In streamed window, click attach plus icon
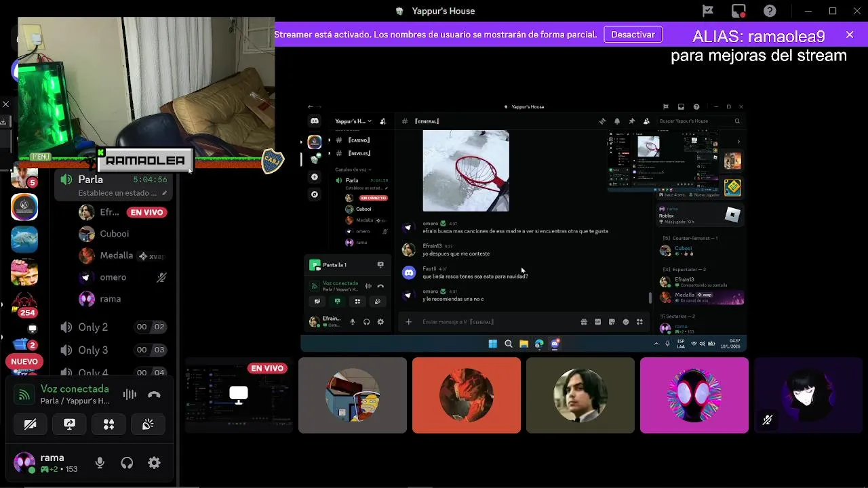The height and width of the screenshot is (488, 868). tap(408, 322)
